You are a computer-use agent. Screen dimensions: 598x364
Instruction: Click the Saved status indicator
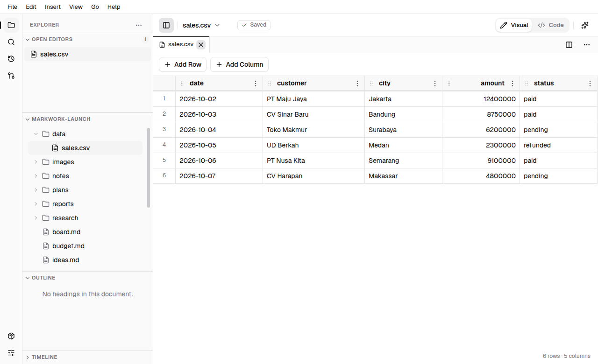254,25
